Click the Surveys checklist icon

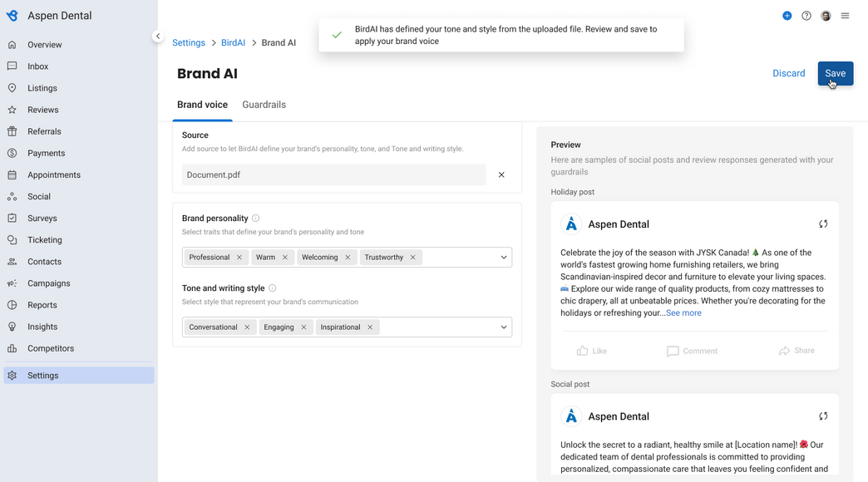[x=12, y=218]
